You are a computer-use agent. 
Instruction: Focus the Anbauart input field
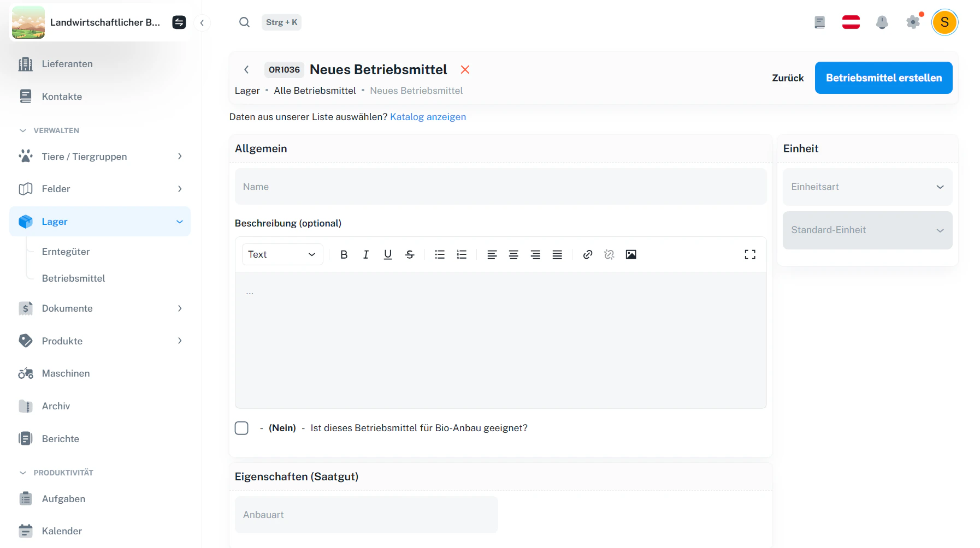[367, 515]
